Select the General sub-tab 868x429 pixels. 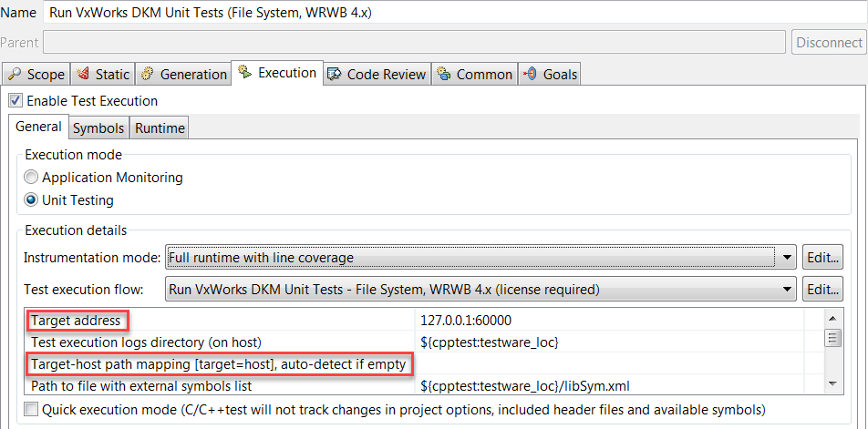pyautogui.click(x=38, y=127)
